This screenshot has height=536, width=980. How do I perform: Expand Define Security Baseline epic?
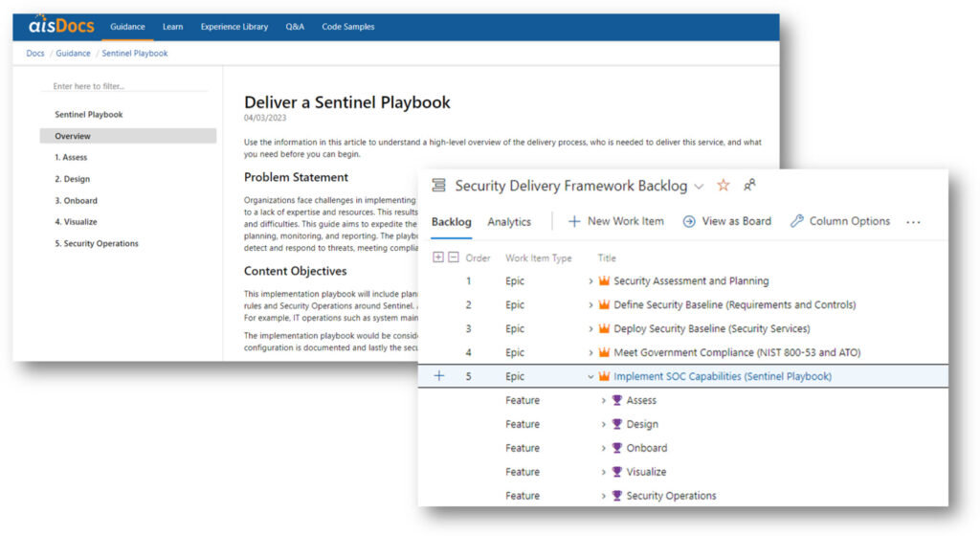pos(590,305)
